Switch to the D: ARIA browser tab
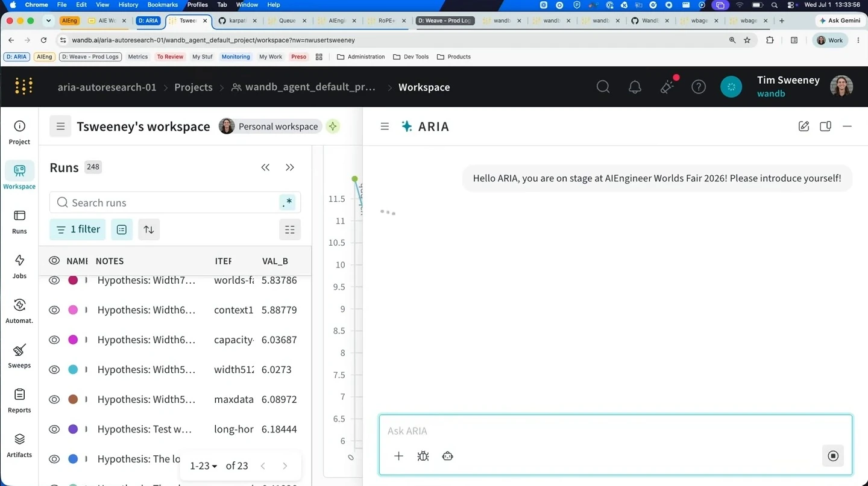 (148, 20)
